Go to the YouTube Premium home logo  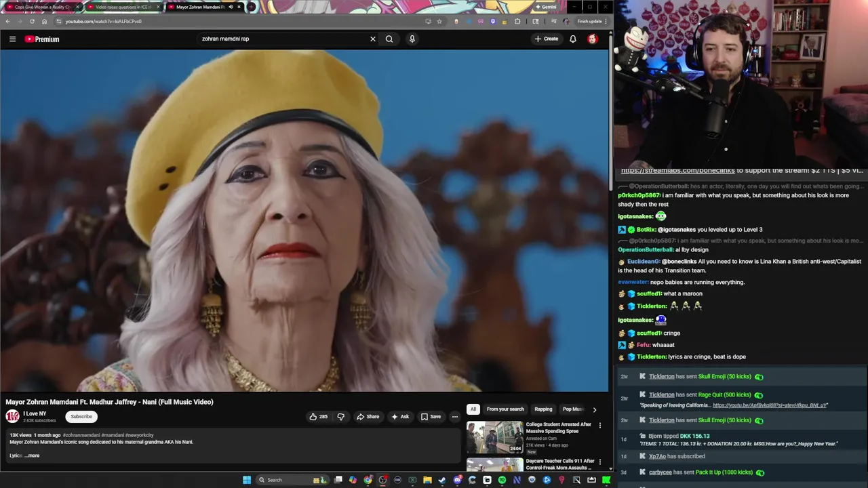pos(42,39)
